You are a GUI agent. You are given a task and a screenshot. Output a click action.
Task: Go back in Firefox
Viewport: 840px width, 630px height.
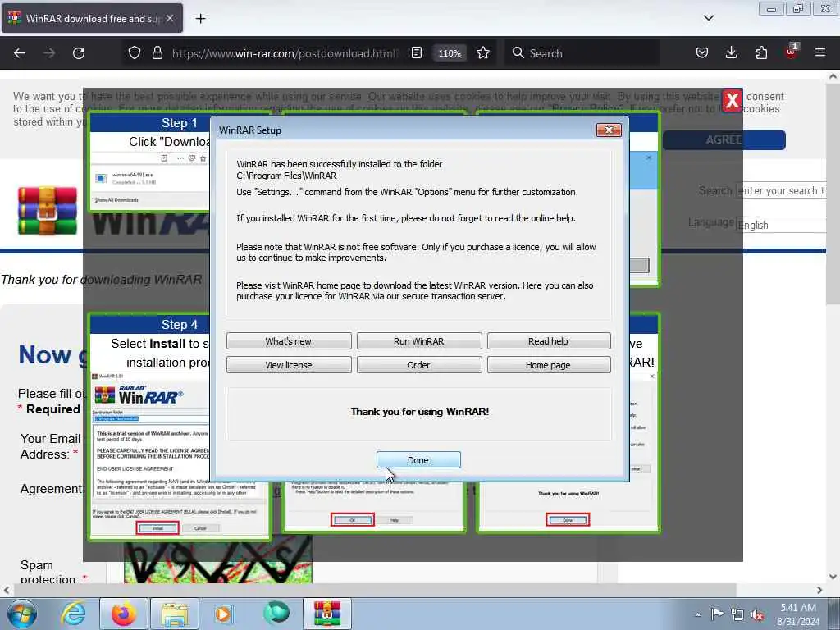(x=20, y=53)
